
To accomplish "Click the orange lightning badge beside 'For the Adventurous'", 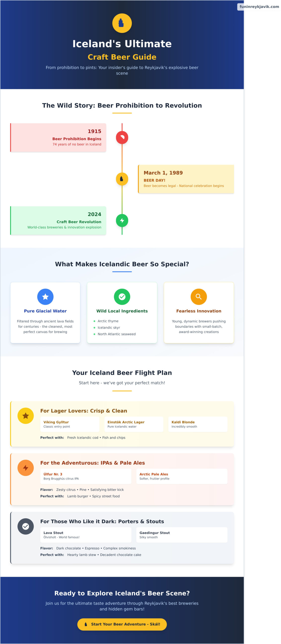I will [x=25, y=468].
